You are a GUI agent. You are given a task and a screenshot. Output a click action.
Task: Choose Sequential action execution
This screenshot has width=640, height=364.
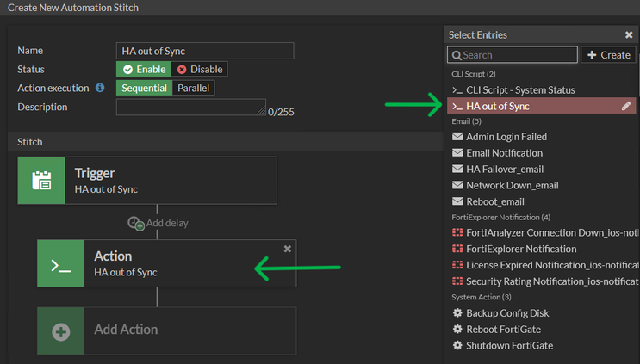(x=144, y=88)
